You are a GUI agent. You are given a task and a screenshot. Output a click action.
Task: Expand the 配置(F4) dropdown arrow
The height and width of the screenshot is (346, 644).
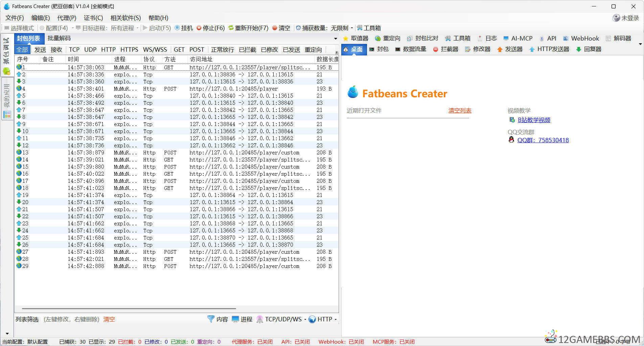[72, 28]
